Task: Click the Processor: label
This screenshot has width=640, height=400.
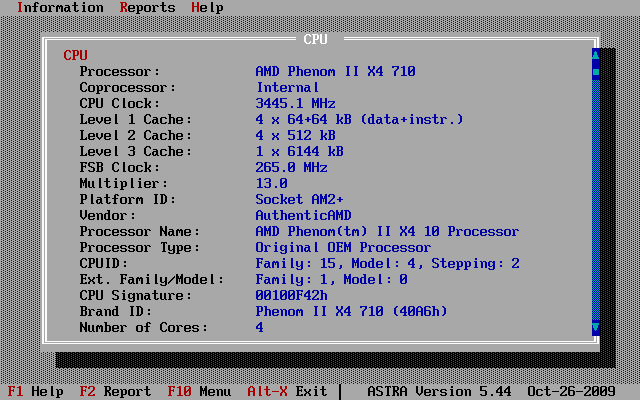Action: pyautogui.click(x=120, y=71)
